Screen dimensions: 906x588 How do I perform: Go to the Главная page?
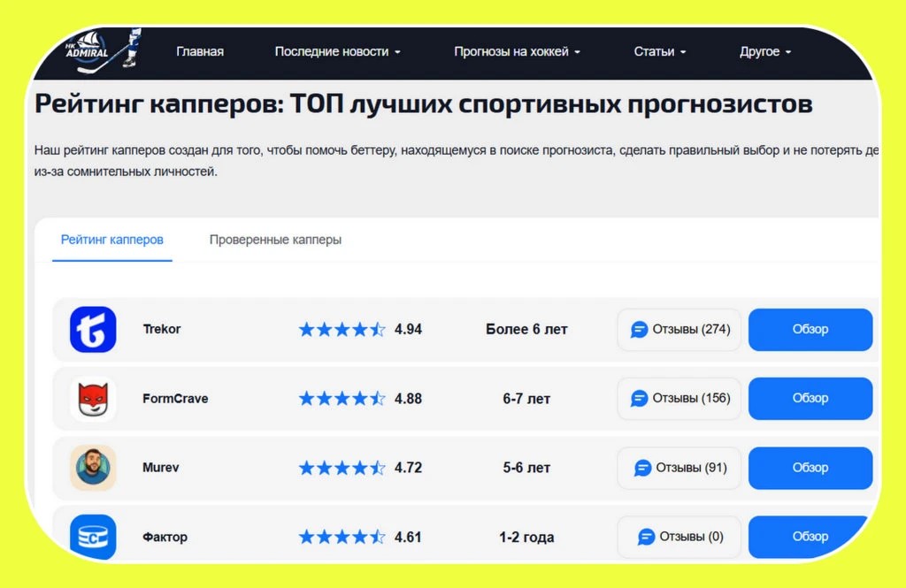pos(200,51)
